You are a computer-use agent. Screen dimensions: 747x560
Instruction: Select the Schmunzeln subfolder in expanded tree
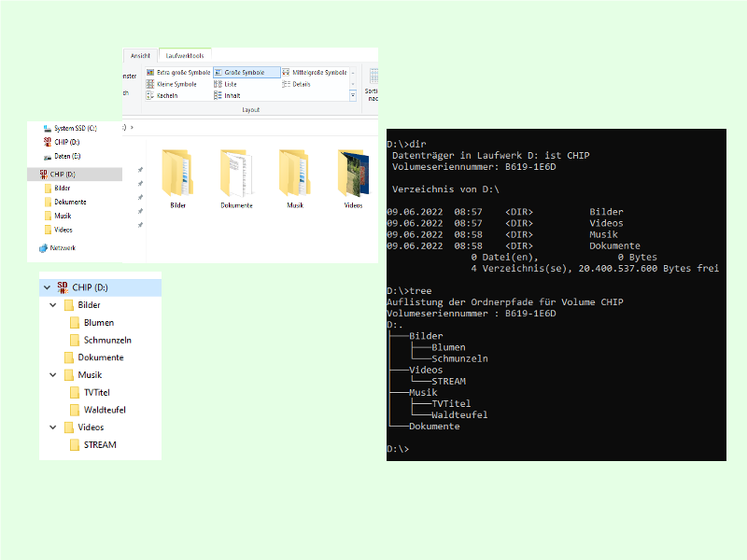(101, 340)
